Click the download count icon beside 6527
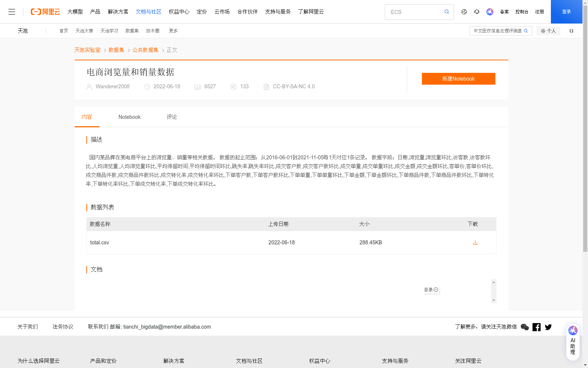The height and width of the screenshot is (368, 588). coord(197,87)
